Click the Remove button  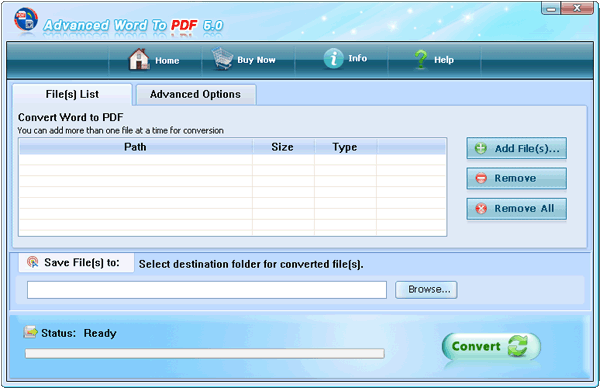(517, 178)
